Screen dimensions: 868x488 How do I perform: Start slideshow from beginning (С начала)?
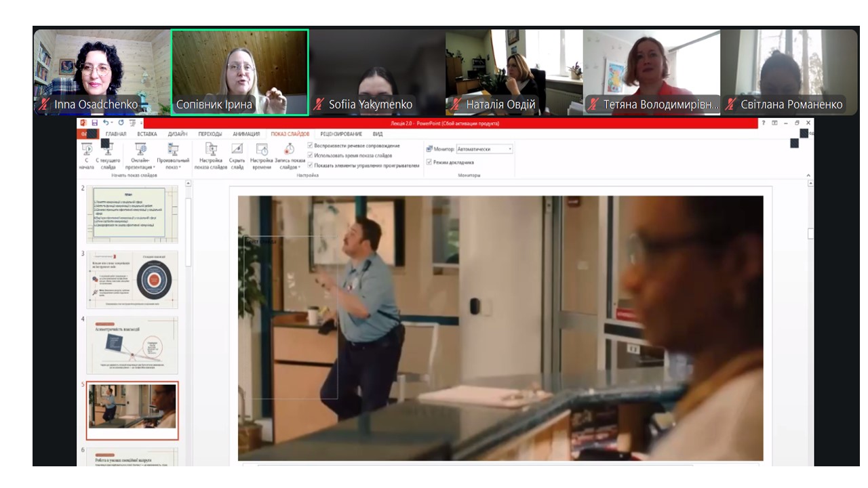coord(87,156)
